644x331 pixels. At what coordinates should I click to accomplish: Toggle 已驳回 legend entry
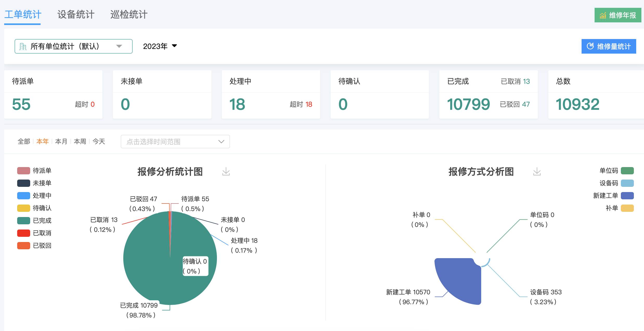pos(34,246)
